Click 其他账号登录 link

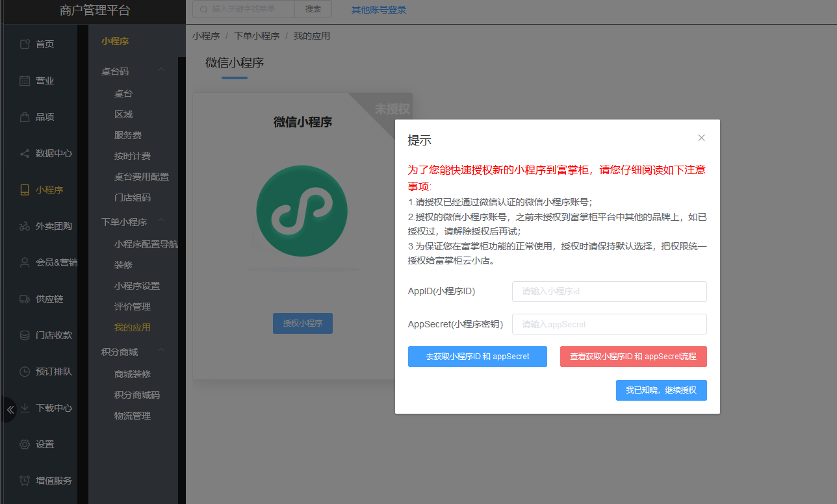tap(379, 10)
